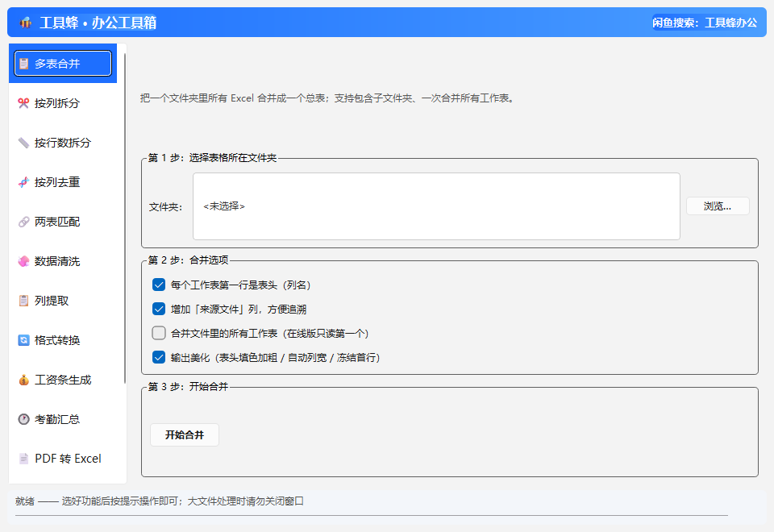This screenshot has width=774, height=532.
Task: Open the 考勤汇总 function
Action: pyautogui.click(x=63, y=419)
